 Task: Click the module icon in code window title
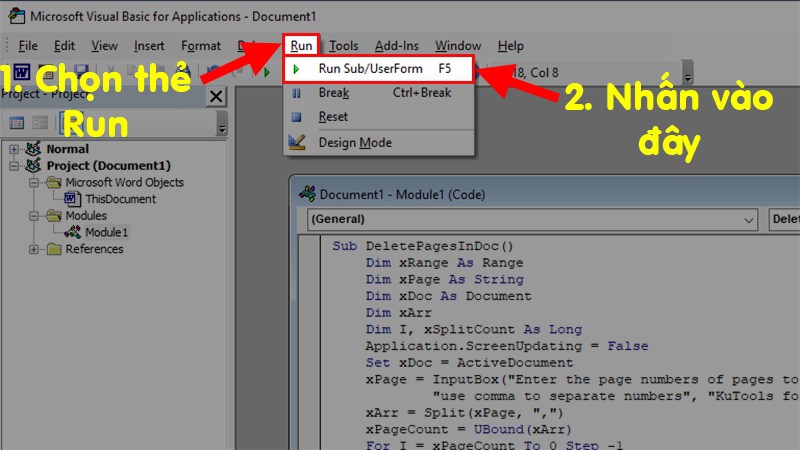pyautogui.click(x=307, y=194)
